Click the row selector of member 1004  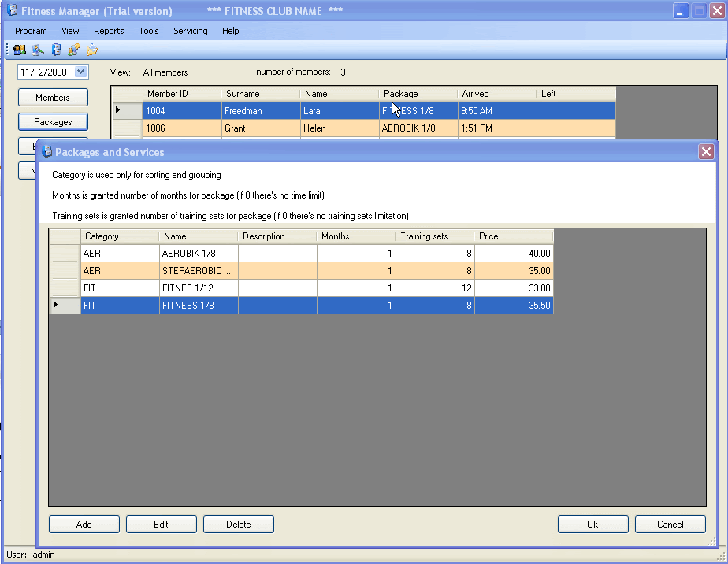[x=127, y=111]
